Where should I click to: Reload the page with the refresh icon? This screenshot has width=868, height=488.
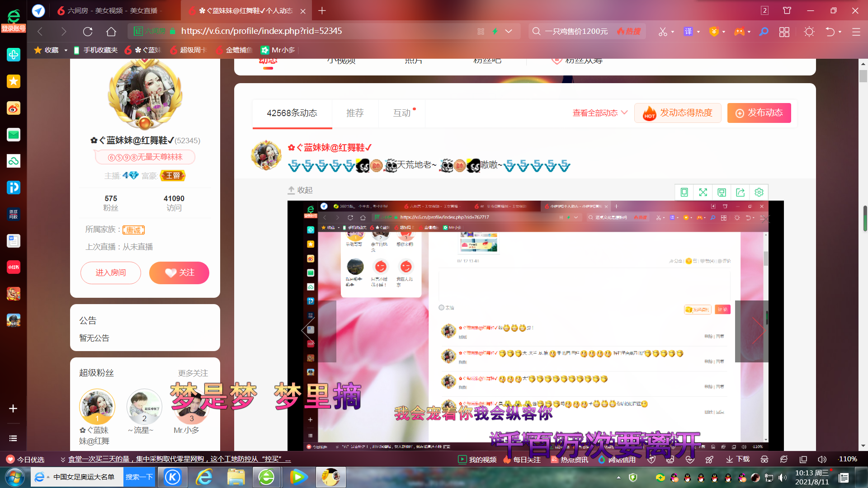(88, 31)
